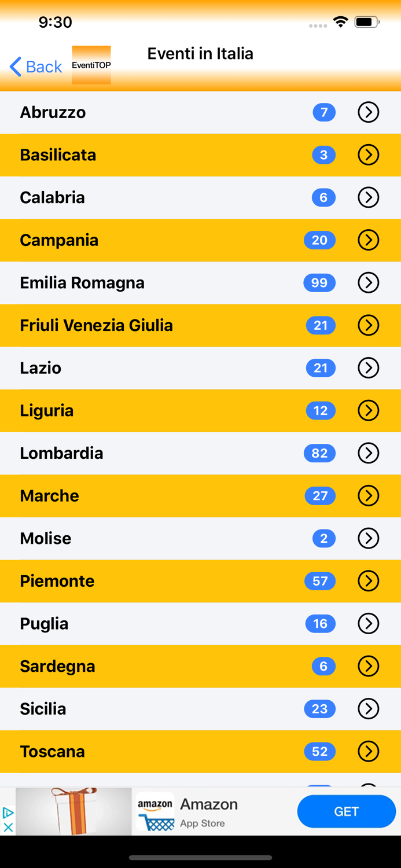Click the back chevron icon
The height and width of the screenshot is (868, 401).
[x=14, y=67]
